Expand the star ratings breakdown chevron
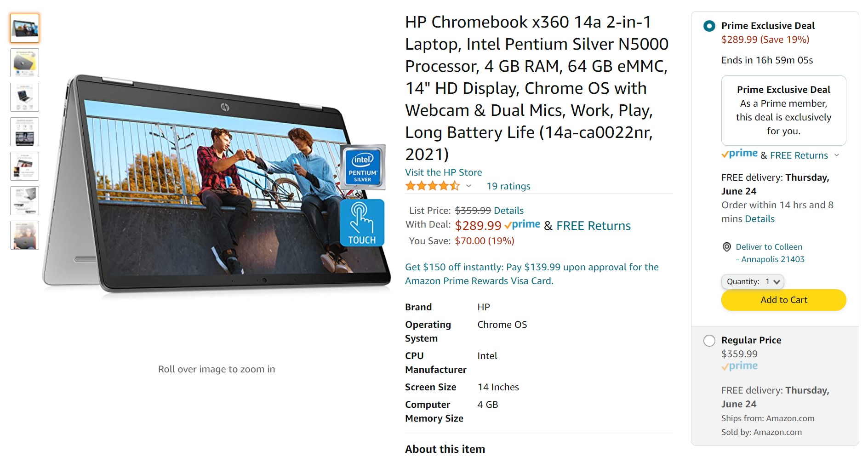This screenshot has height=457, width=868. pyautogui.click(x=468, y=186)
